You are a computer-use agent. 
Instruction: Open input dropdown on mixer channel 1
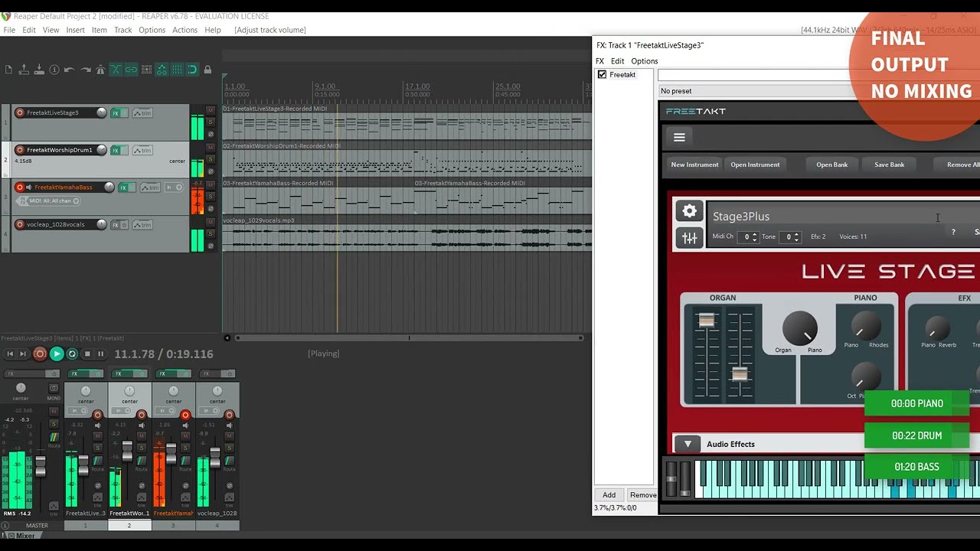(x=77, y=411)
